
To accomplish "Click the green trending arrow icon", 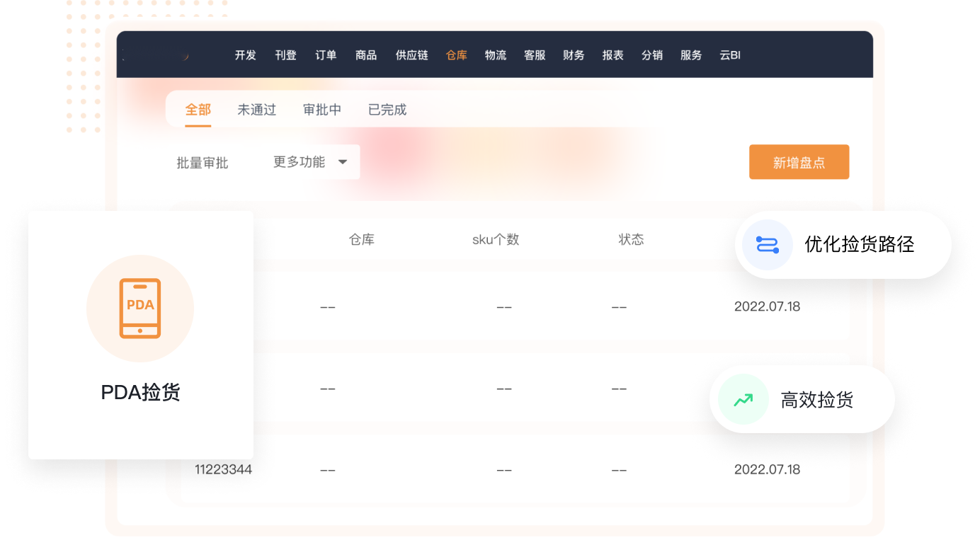I will (743, 400).
